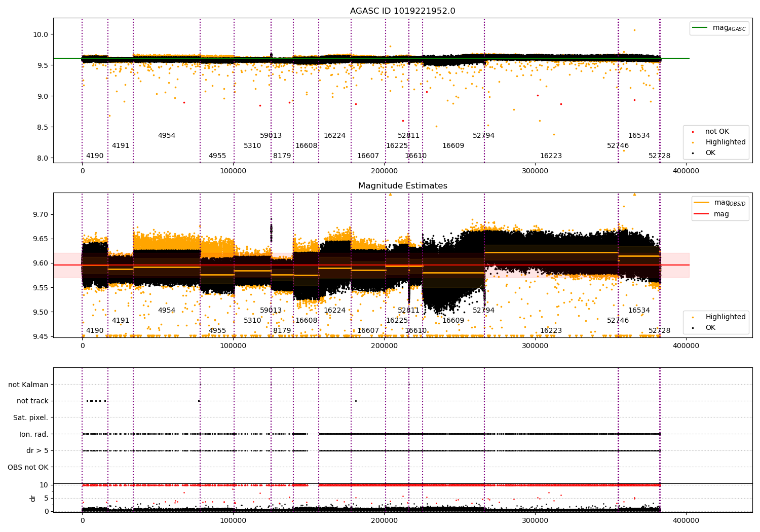Image resolution: width=760 pixels, height=532 pixels.
Task: Click the 300000 x-tick under bottom plot
Action: 535,521
